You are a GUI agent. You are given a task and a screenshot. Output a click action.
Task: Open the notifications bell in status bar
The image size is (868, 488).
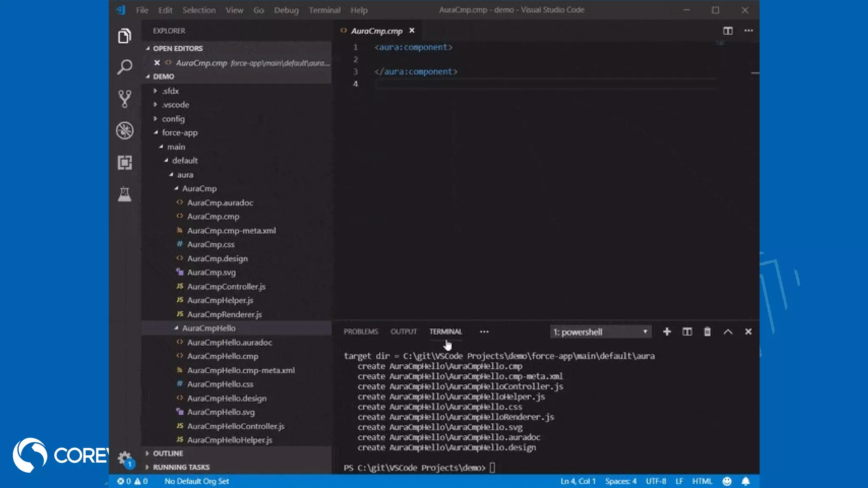click(x=746, y=481)
